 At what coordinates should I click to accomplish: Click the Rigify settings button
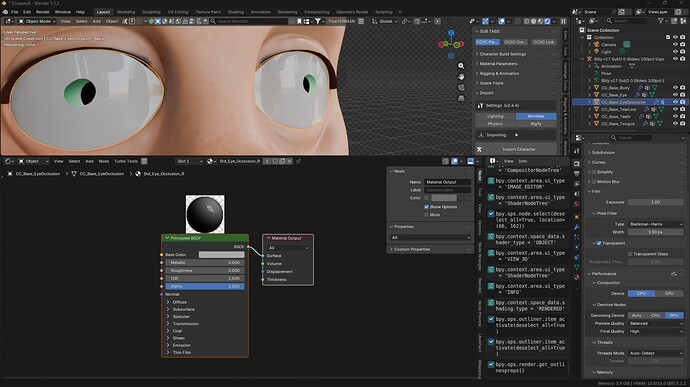pyautogui.click(x=536, y=124)
